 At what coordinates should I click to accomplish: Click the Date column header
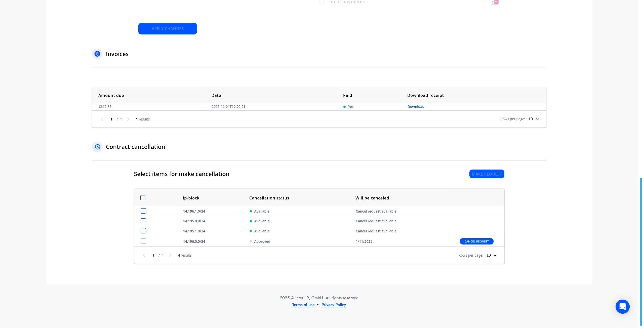216,95
